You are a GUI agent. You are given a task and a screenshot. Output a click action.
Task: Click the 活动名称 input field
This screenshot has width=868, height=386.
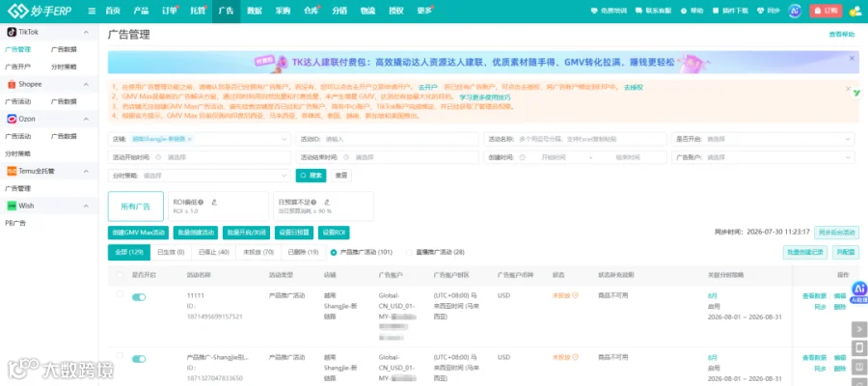pyautogui.click(x=575, y=139)
